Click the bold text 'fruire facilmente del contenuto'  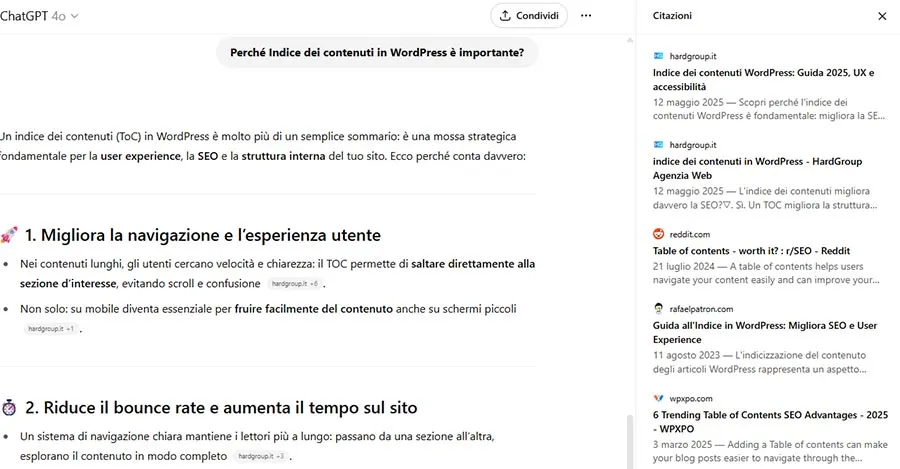313,309
